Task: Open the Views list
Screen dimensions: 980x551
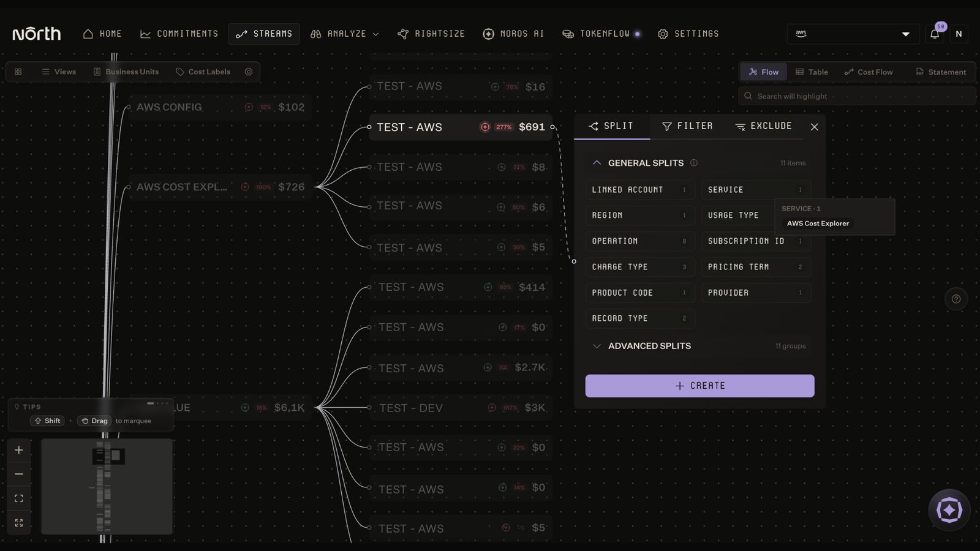Action: tap(59, 72)
